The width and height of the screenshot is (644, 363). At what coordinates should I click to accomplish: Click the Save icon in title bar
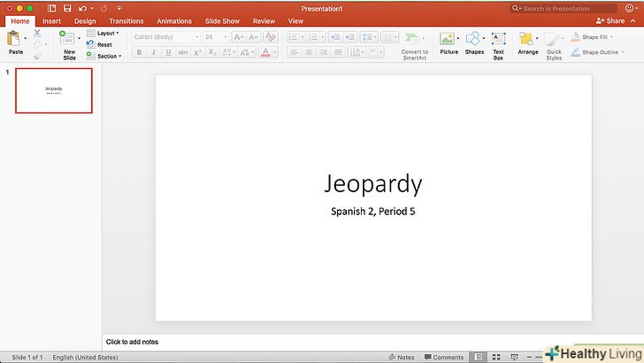pos(66,8)
